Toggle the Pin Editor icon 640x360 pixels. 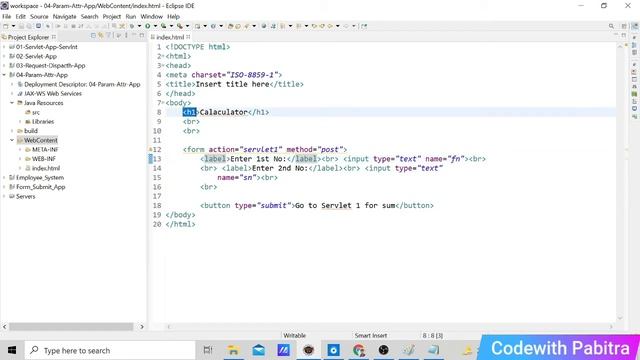click(x=364, y=26)
